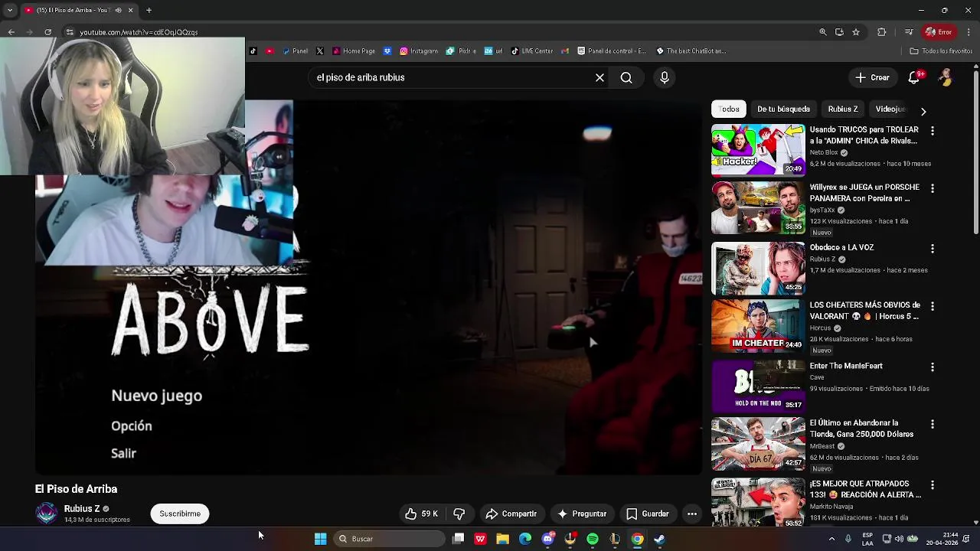The image size is (980, 551).
Task: Open browser zoom magnifier icon
Action: 823,32
